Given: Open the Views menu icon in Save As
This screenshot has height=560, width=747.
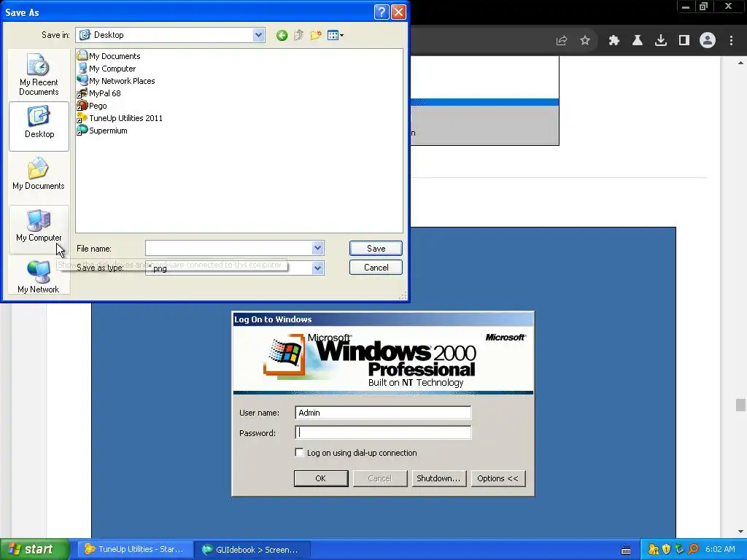Looking at the screenshot, I should click(x=336, y=35).
